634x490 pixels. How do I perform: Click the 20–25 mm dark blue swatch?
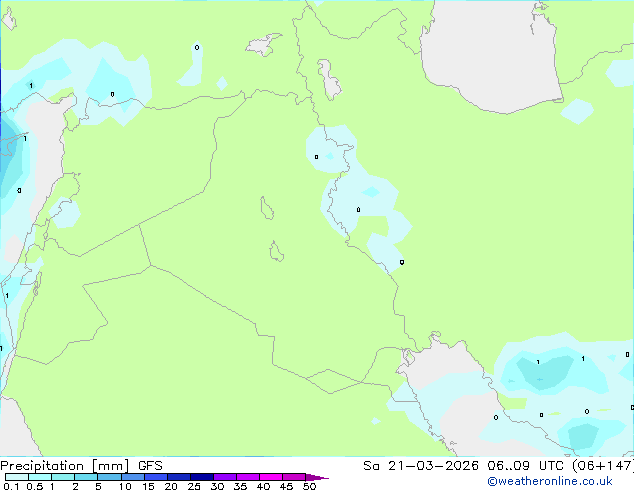click(x=178, y=477)
